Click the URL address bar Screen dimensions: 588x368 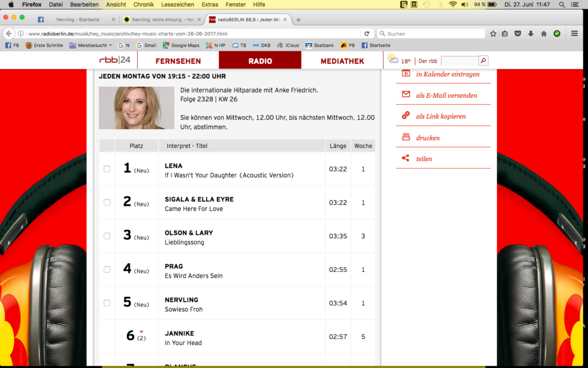click(193, 33)
